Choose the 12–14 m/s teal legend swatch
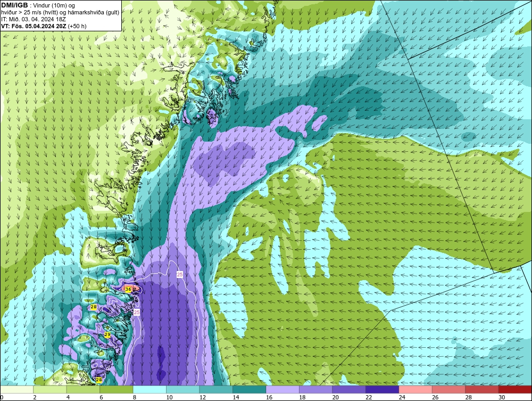The width and height of the screenshot is (532, 401). 216,389
